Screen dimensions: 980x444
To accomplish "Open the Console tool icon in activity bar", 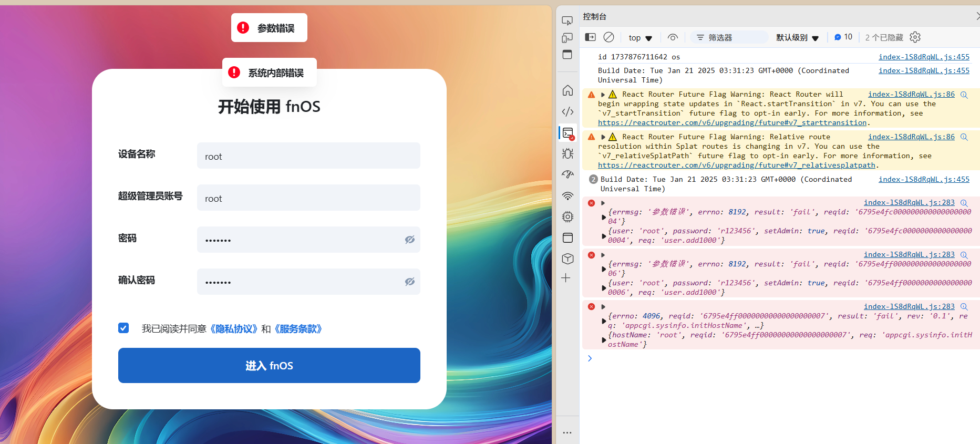I will point(568,133).
